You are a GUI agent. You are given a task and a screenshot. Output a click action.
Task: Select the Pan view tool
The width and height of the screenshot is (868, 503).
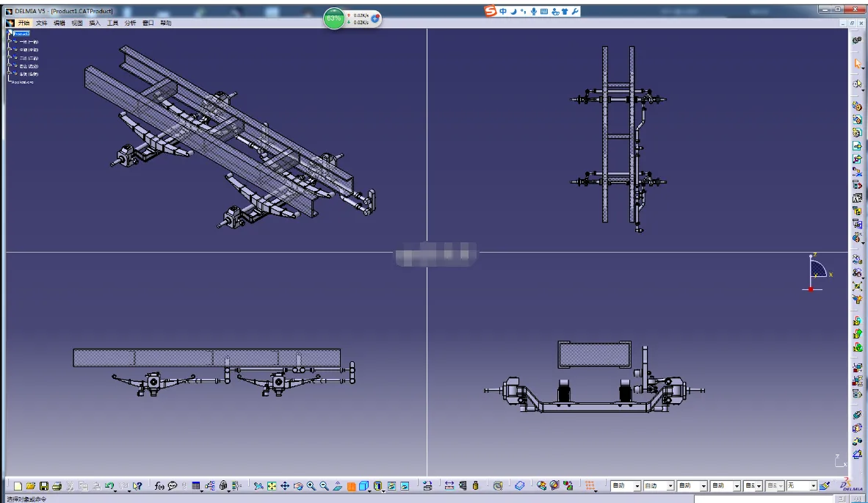tap(284, 486)
